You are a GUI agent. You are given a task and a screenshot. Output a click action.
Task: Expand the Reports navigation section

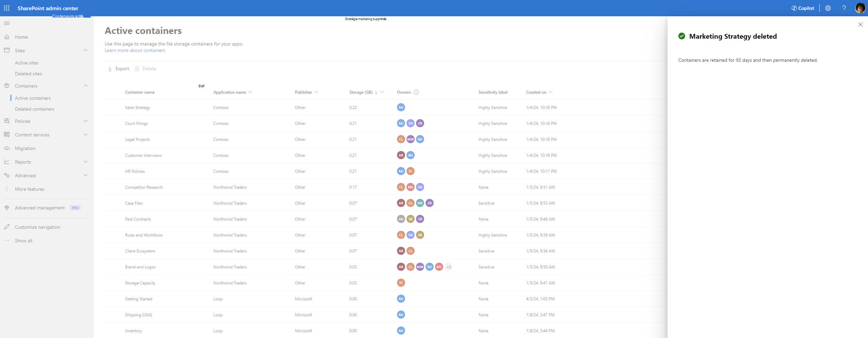click(86, 162)
